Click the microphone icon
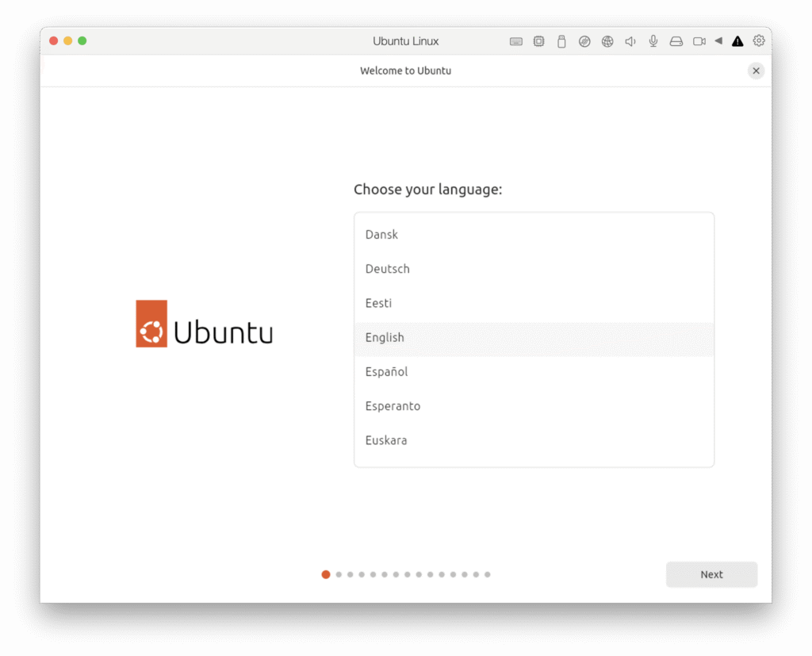Screen dimensions: 812x656 click(x=653, y=41)
